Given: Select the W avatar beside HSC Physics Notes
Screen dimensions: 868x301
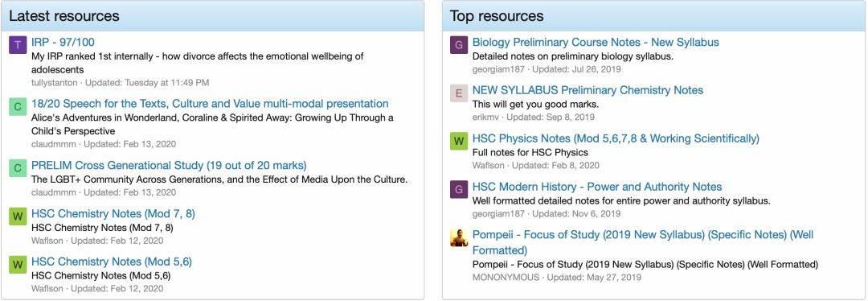Looking at the screenshot, I should click(x=459, y=142).
